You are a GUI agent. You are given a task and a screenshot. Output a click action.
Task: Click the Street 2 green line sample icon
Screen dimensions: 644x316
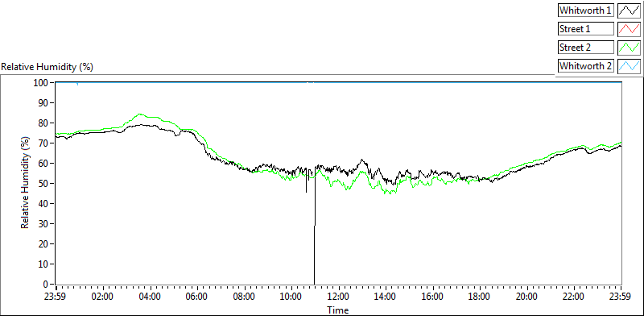click(629, 47)
